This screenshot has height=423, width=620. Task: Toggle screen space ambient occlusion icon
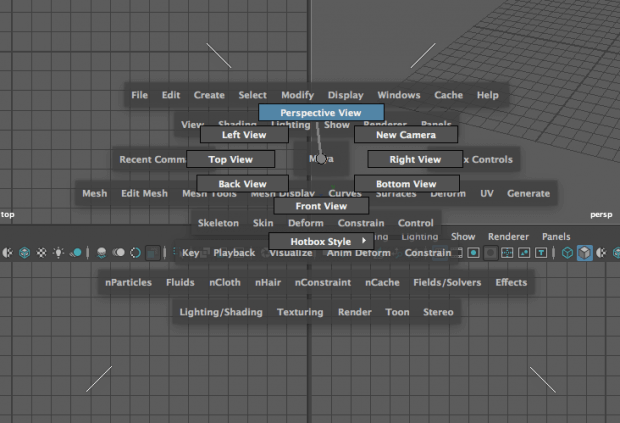point(102,252)
